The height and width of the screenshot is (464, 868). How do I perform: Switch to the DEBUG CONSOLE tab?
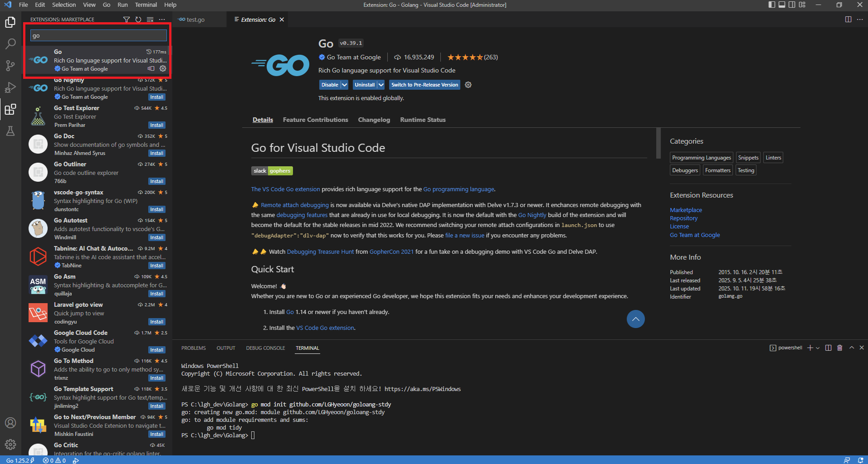pyautogui.click(x=266, y=348)
